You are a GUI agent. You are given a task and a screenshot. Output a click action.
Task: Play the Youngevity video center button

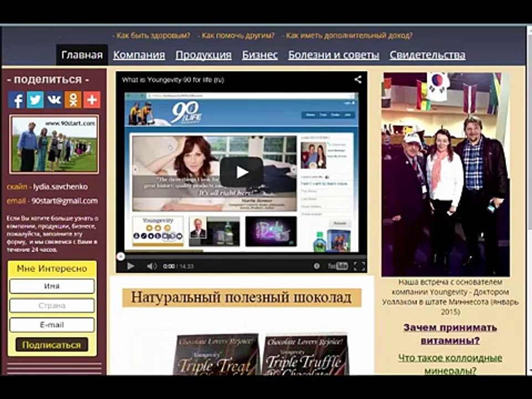click(241, 172)
